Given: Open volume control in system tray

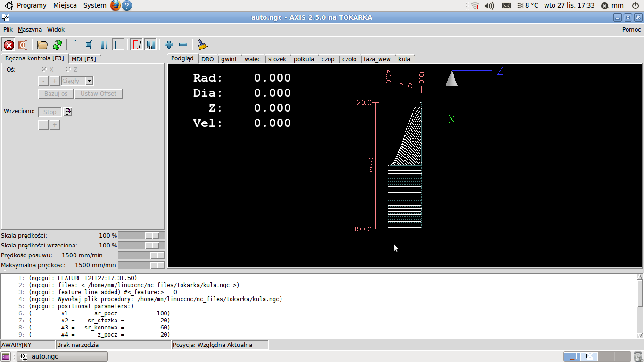Looking at the screenshot, I should (x=489, y=6).
